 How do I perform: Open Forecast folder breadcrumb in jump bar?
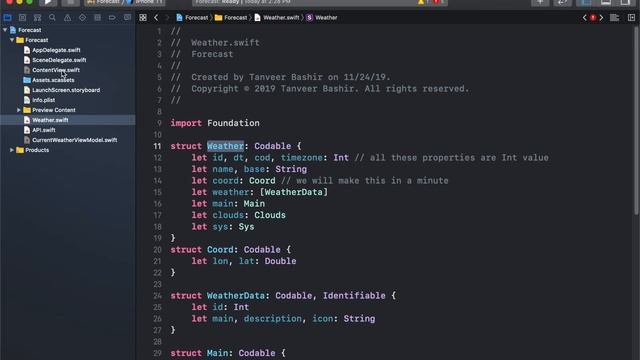pyautogui.click(x=231, y=18)
